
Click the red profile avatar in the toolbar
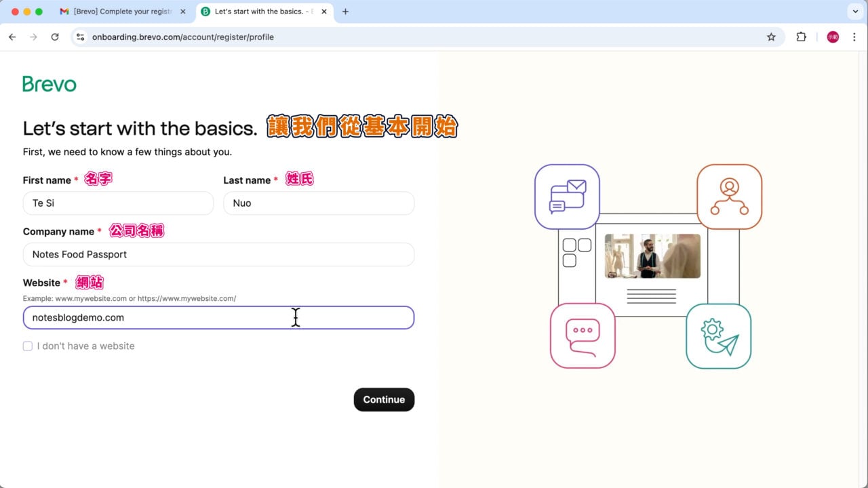832,37
